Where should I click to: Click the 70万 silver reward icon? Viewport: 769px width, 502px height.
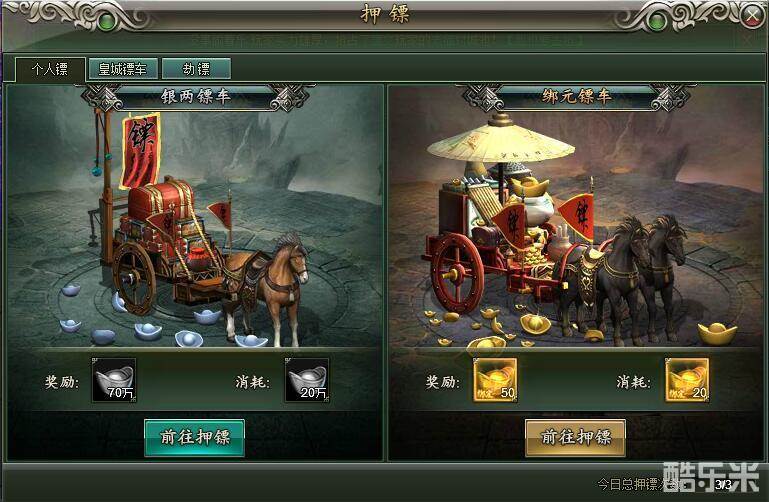[114, 380]
